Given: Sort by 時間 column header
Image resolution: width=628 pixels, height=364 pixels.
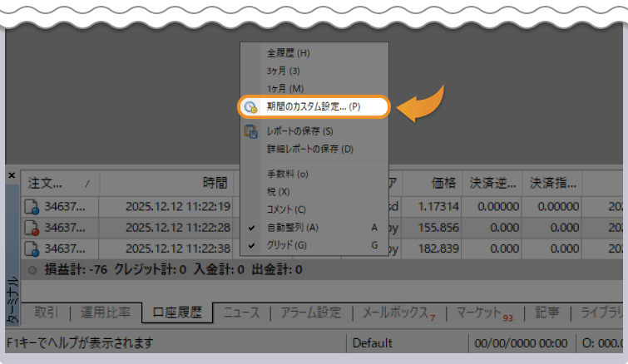Looking at the screenshot, I should coord(166,183).
